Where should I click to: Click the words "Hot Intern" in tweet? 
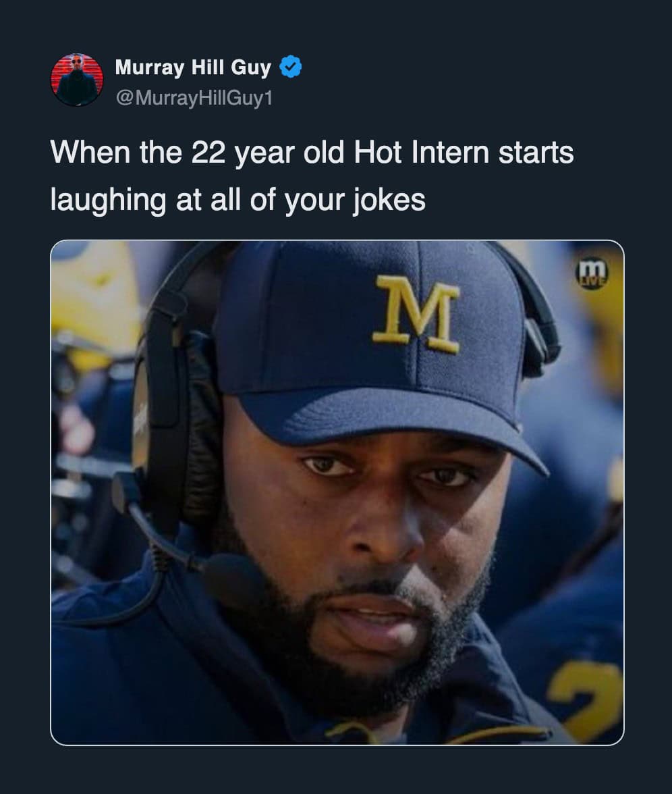pos(422,153)
